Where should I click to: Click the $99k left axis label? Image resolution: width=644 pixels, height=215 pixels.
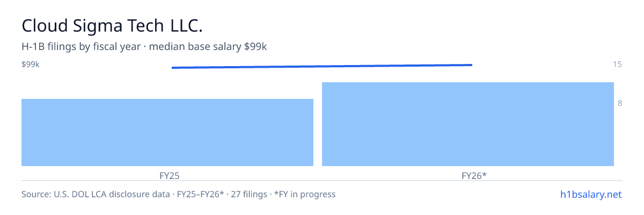click(x=30, y=64)
